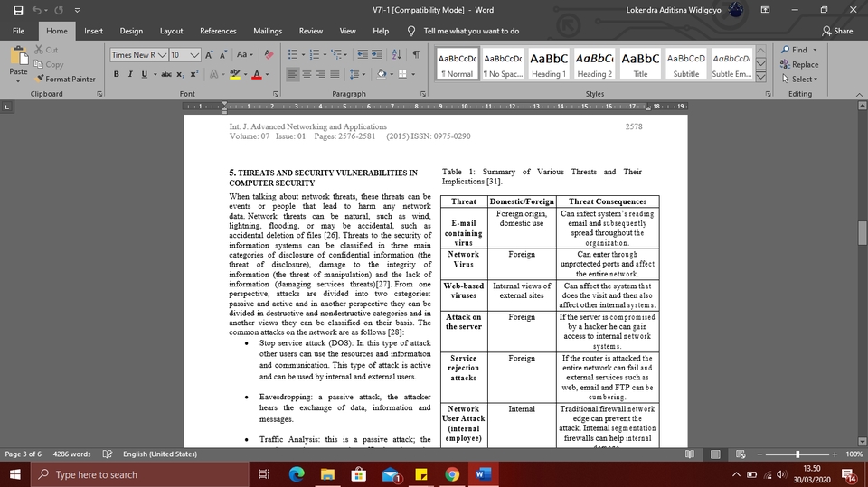Click the Windows Start button
The height and width of the screenshot is (487, 868).
click(15, 475)
